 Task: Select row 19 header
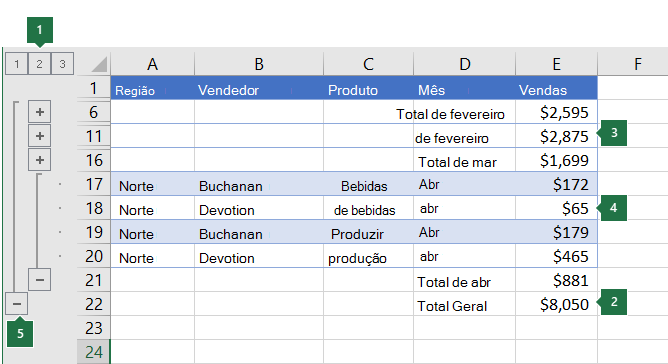coord(94,232)
